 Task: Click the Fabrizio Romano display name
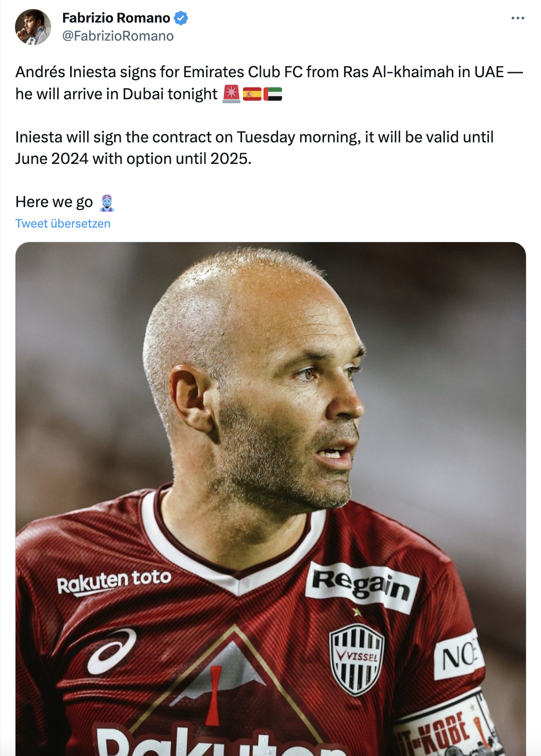116,18
